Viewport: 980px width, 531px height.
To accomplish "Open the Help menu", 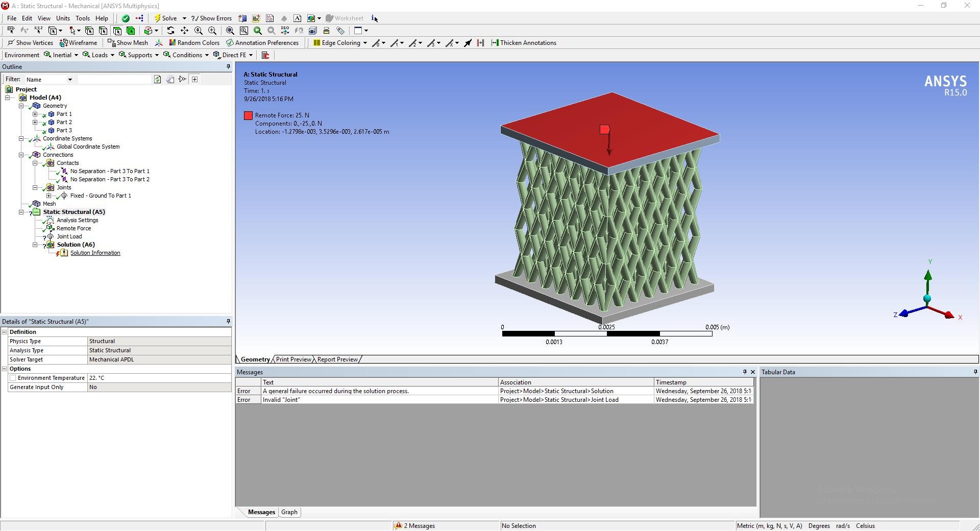I will click(102, 18).
